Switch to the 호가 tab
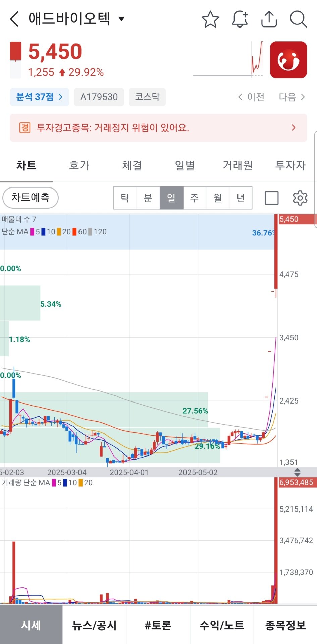 point(79,165)
